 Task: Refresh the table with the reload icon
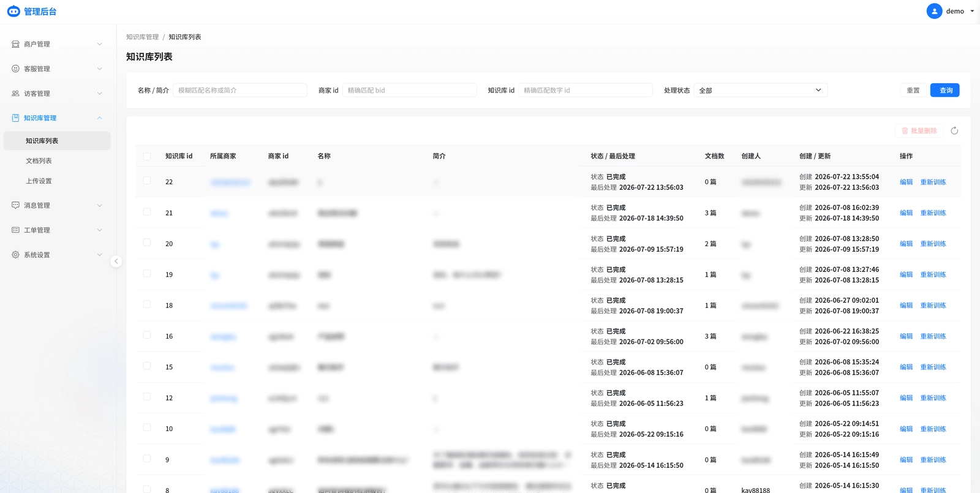point(954,130)
